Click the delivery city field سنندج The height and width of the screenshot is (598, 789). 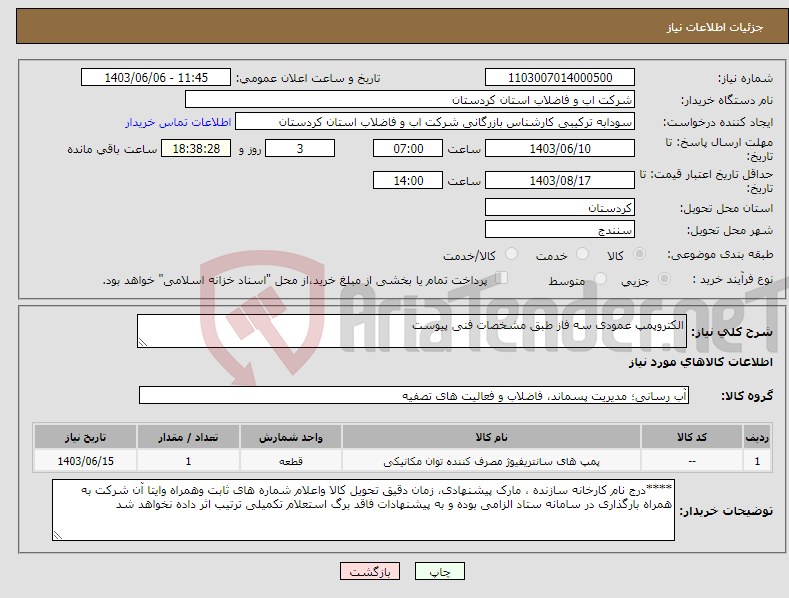(560, 230)
